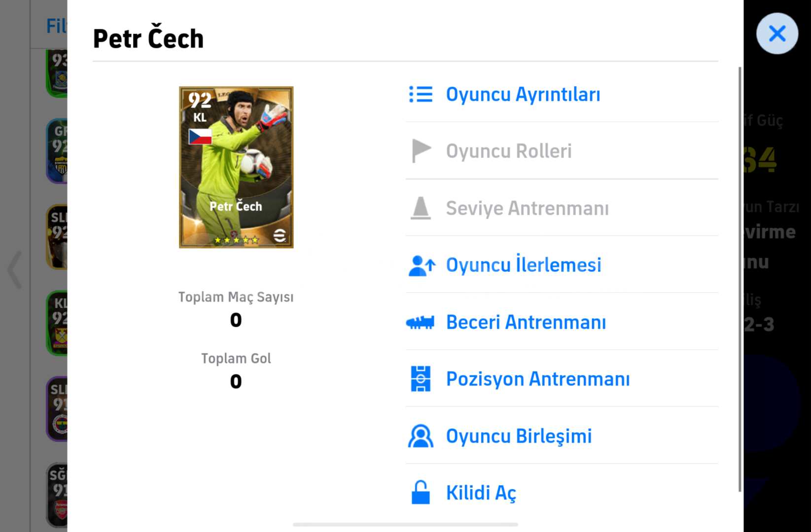This screenshot has width=811, height=532.
Task: Select the Arsenal SĞ player card in list
Action: (57, 496)
